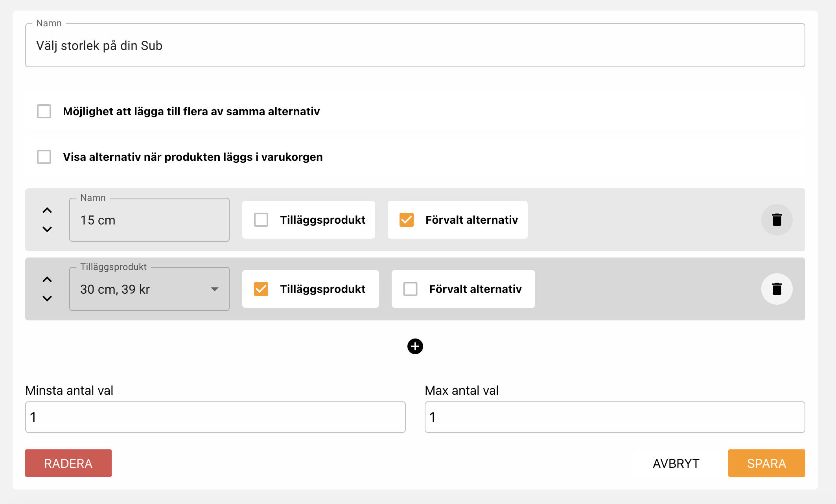Delete the 15 cm option row
This screenshot has height=504, width=836.
tap(777, 220)
